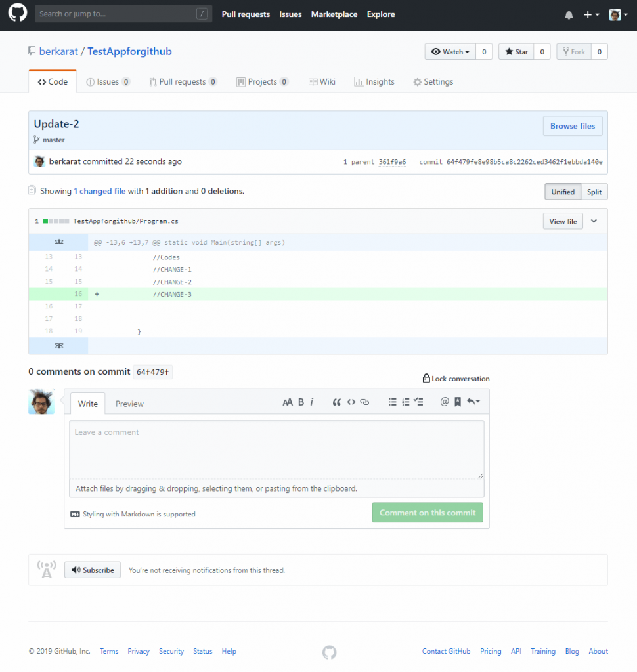The width and height of the screenshot is (637, 672).
Task: Add a bulleted list
Action: point(393,402)
